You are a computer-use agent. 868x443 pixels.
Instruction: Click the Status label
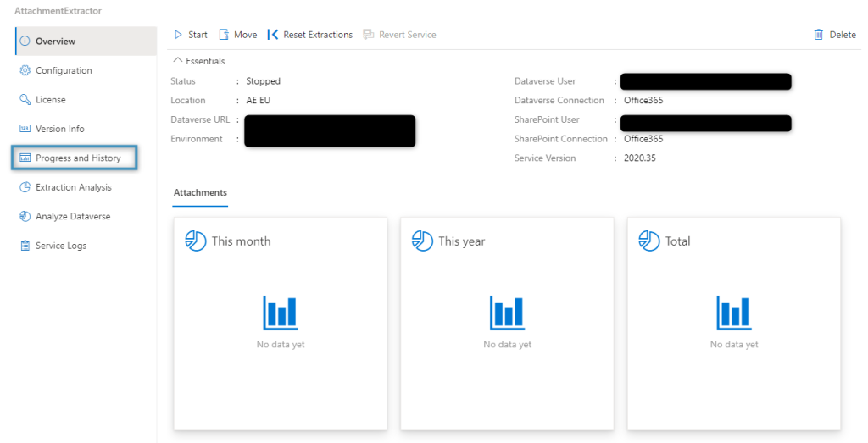tap(183, 80)
